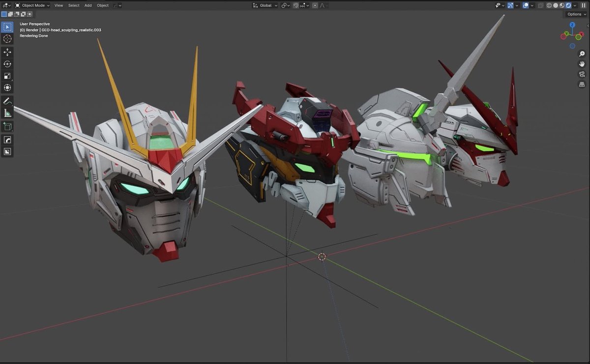Click the zoom magnifier viewport icon
The image size is (590, 364).
pos(582,54)
